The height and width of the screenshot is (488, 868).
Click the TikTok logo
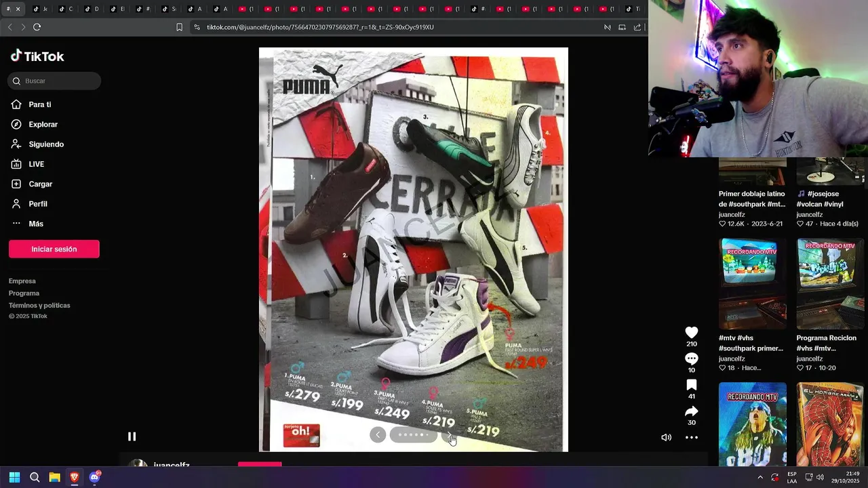pos(37,56)
